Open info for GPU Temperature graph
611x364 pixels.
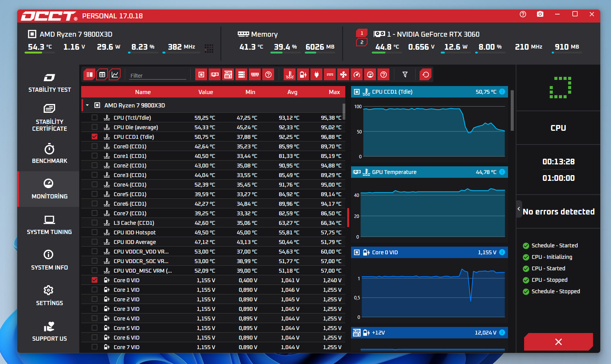point(502,172)
